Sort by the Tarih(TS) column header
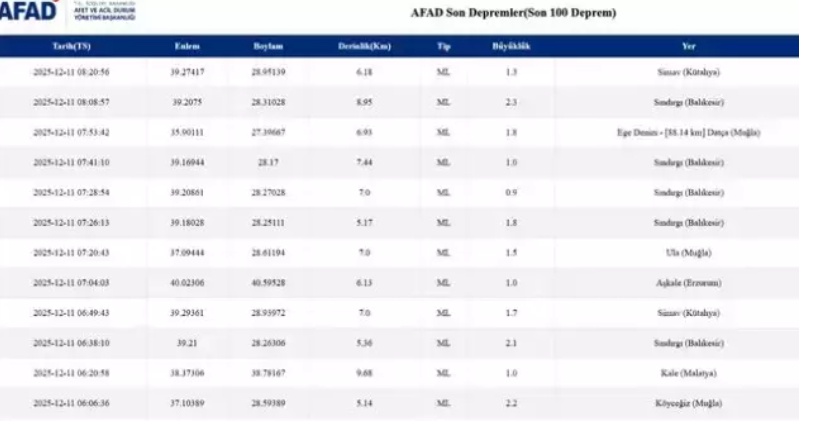This screenshot has width=814, height=447. (71, 47)
